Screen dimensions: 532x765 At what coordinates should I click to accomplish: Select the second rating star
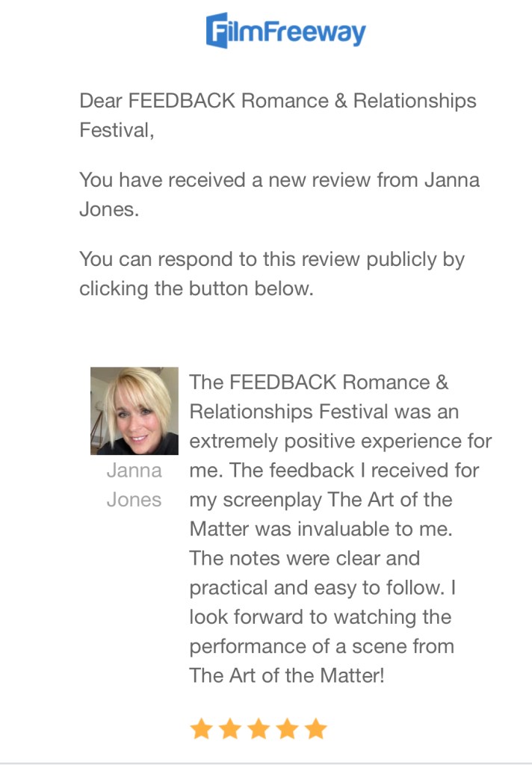(x=230, y=729)
